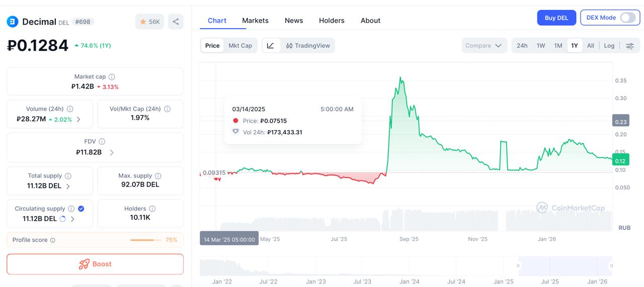Switch chart to Mkt Cap view
The height and width of the screenshot is (287, 644).
[x=240, y=46]
